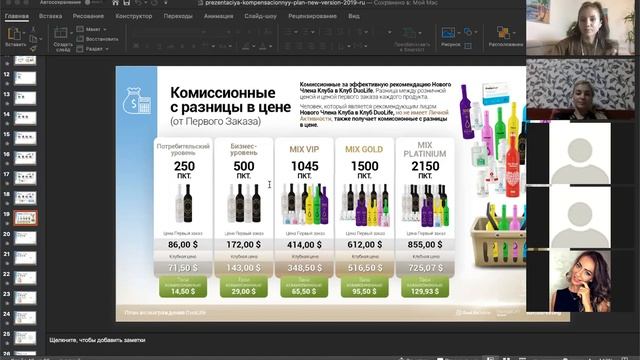Click the Создать слайд (New Slide) icon
The image size is (640, 360).
click(x=61, y=33)
